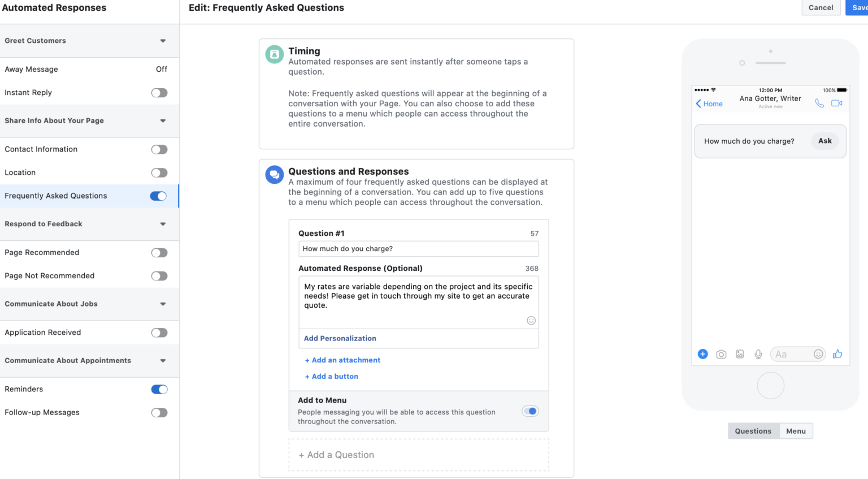Switch on the Location toggle
868x479 pixels.
pos(159,172)
